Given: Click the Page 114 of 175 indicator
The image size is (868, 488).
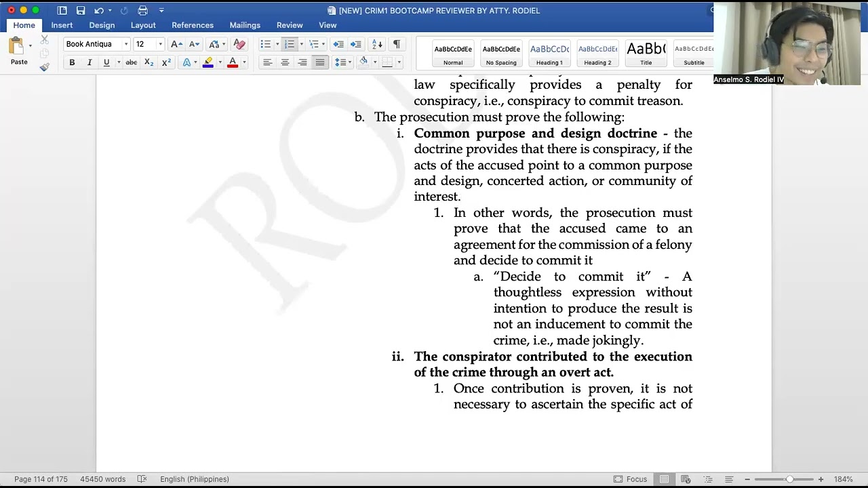Looking at the screenshot, I should pos(41,479).
